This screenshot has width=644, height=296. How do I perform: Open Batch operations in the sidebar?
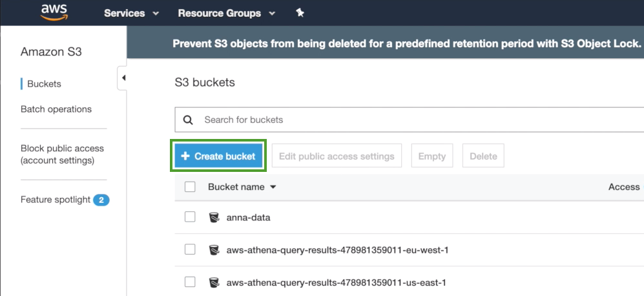(56, 109)
